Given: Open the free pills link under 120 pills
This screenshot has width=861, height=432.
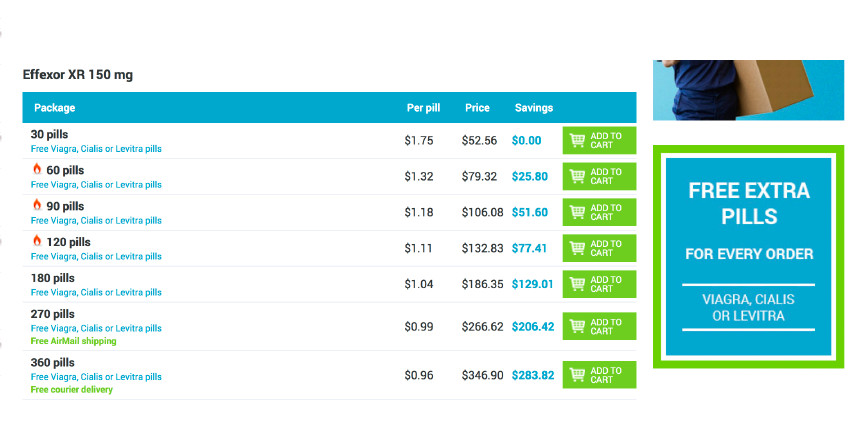Looking at the screenshot, I should point(96,256).
